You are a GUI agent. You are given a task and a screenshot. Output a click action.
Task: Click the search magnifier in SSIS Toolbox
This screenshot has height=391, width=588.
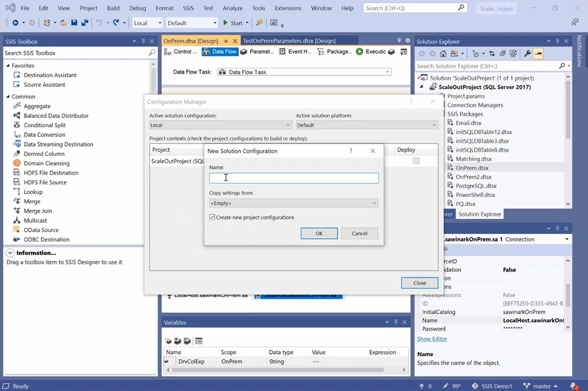click(152, 53)
